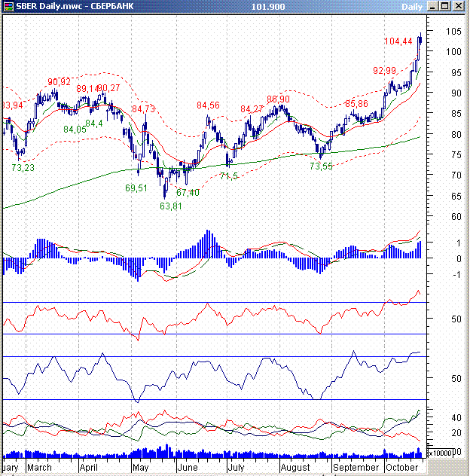Click the 100 price scale value
This screenshot has height=476, width=470.
(453, 52)
